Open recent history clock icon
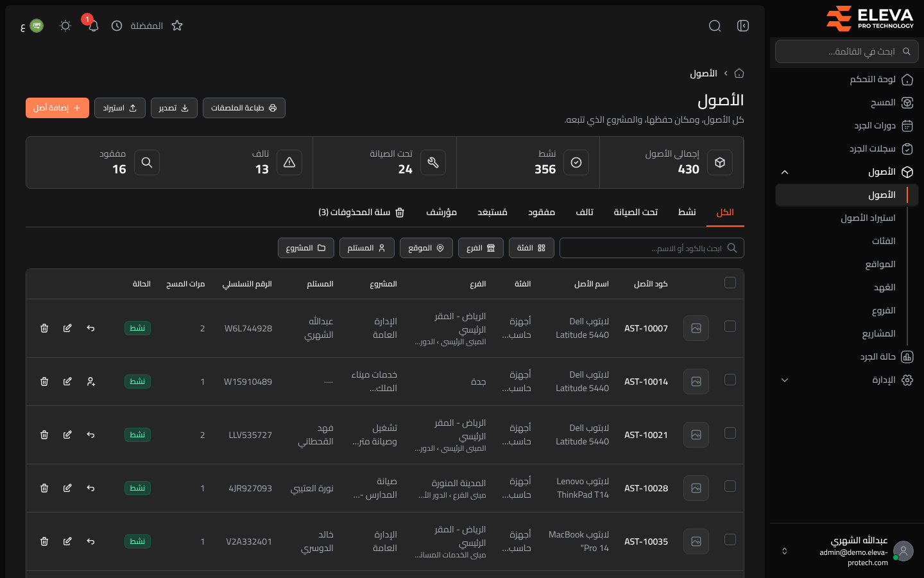This screenshot has width=924, height=578. 117,26
